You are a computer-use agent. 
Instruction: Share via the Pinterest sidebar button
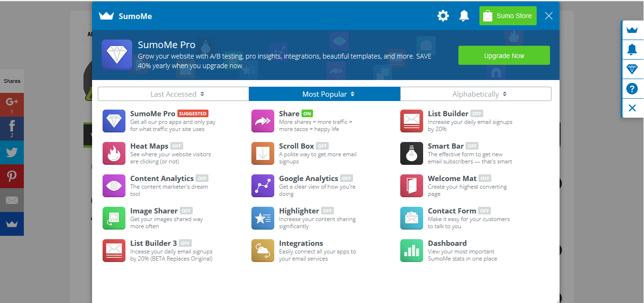[12, 176]
